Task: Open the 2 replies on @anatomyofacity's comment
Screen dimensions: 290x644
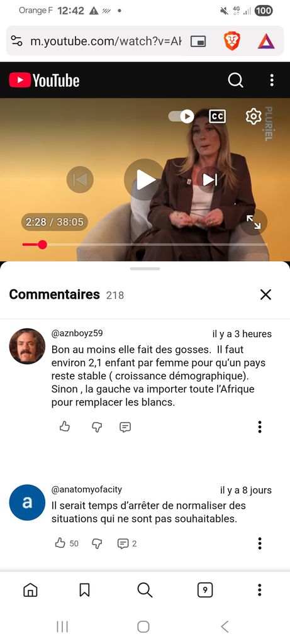Action: tap(127, 543)
